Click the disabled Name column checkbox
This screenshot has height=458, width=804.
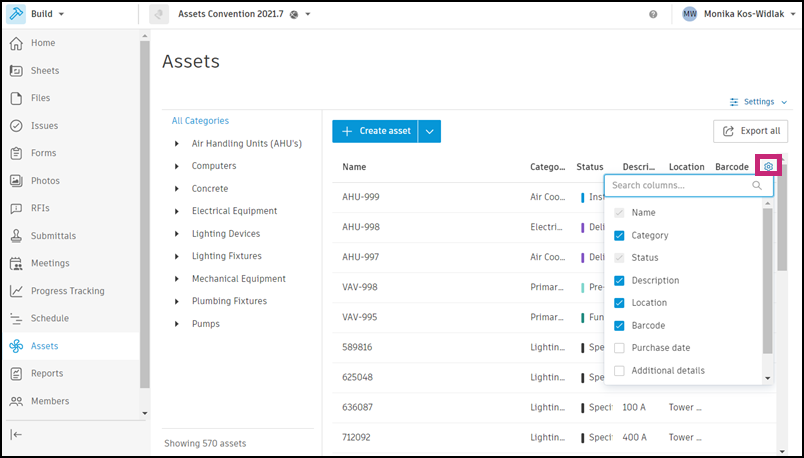pos(619,212)
